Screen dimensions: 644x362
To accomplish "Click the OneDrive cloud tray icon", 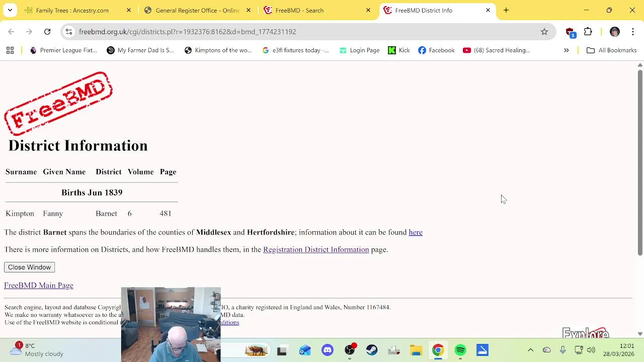I will coord(547,350).
